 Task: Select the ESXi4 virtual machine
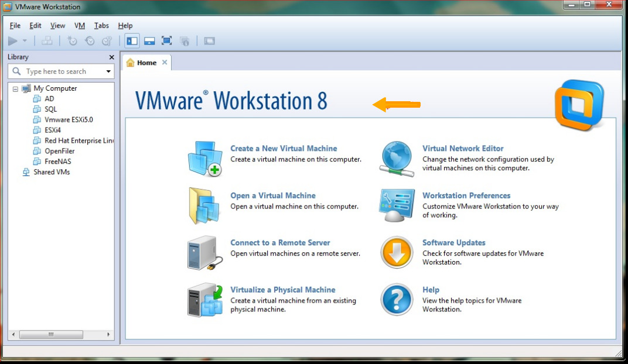53,130
